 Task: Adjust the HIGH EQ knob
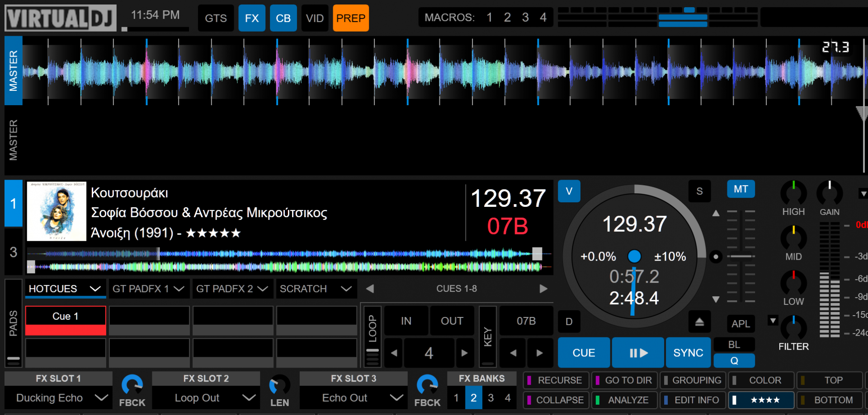click(x=793, y=194)
